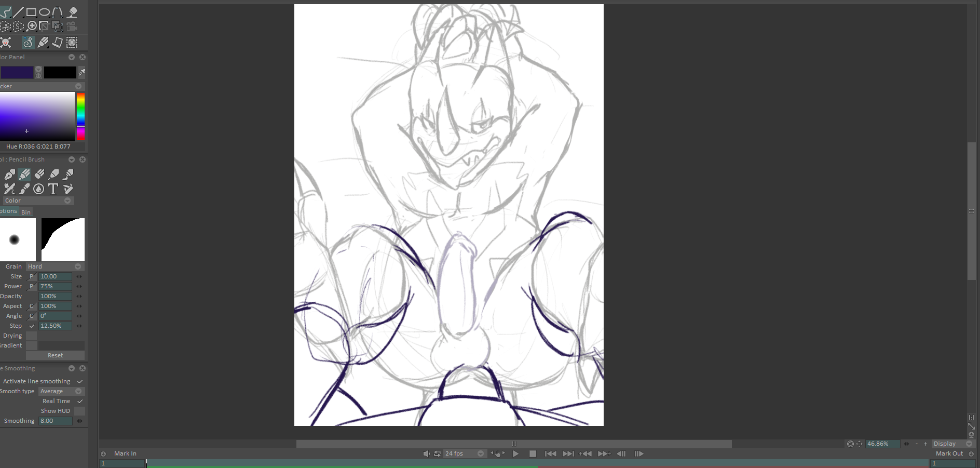Enable the Drying checkbox
This screenshot has height=468, width=980.
tap(32, 336)
